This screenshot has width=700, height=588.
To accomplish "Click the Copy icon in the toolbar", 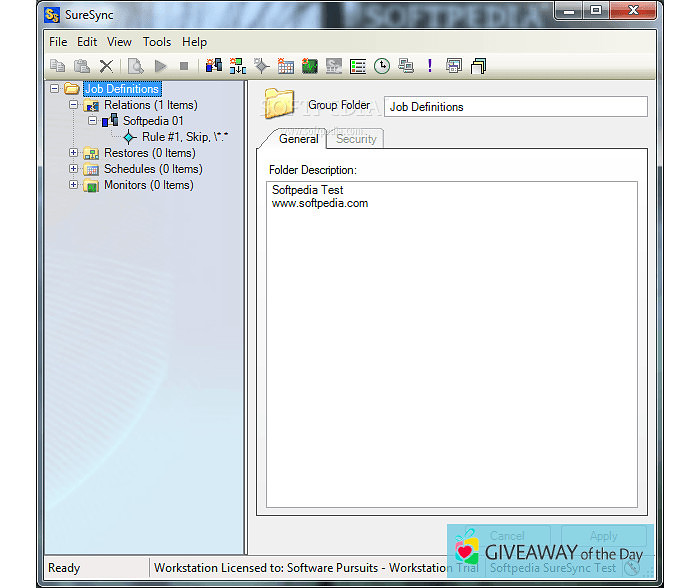I will [x=58, y=66].
